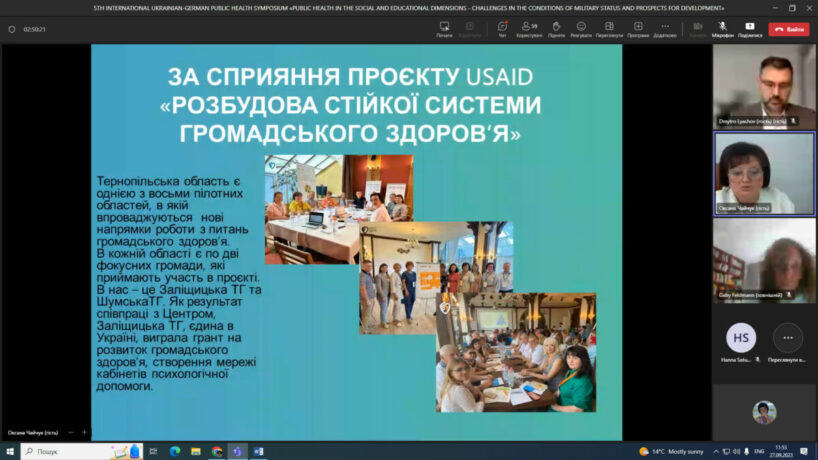
Task: Click the Hanna HS participant avatar
Action: pyautogui.click(x=740, y=338)
